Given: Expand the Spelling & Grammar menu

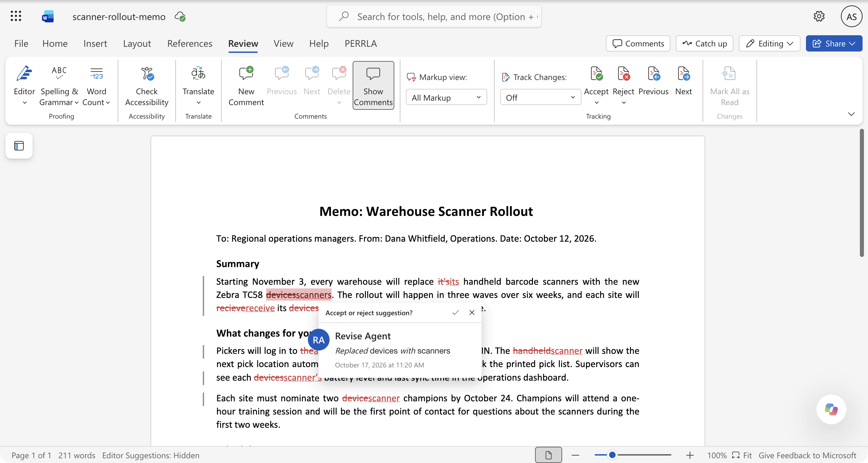Looking at the screenshot, I should (76, 102).
